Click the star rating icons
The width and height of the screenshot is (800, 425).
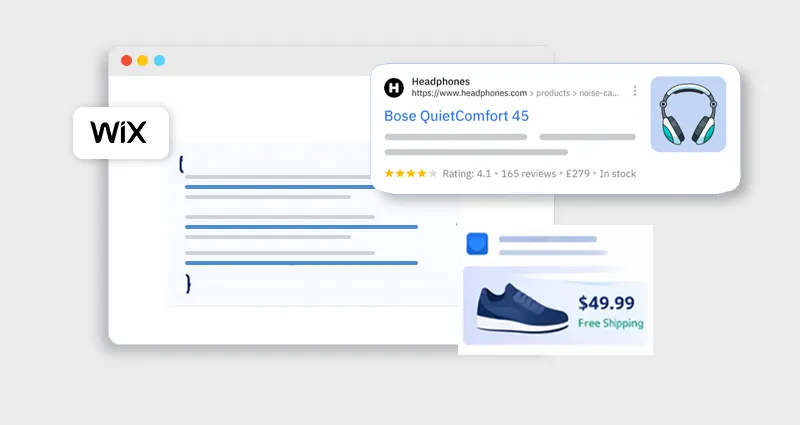(x=411, y=173)
